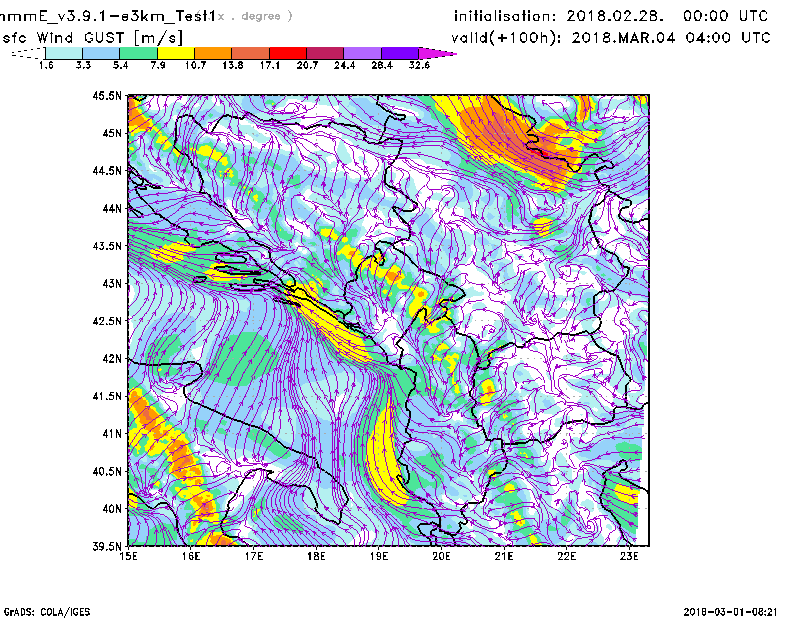The height and width of the screenshot is (618, 800).
Task: Click the white dashed legend start
Action: [x=29, y=53]
